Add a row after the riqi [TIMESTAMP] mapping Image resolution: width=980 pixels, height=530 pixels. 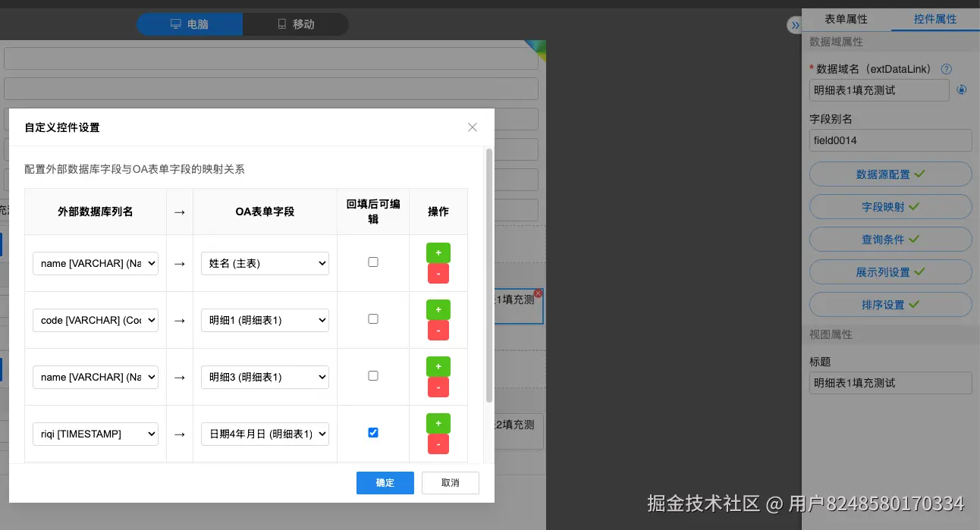[x=438, y=423]
